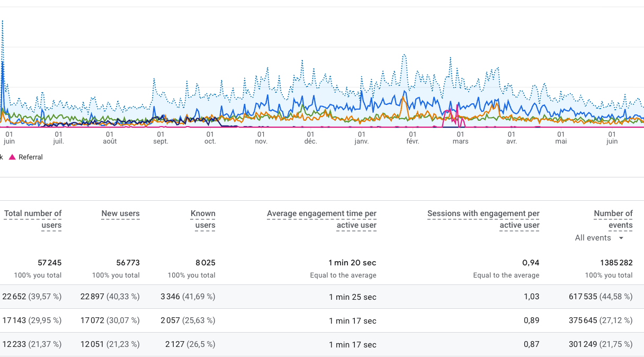The image size is (644, 357).
Task: Sort by Total number of users column
Action: pyautogui.click(x=33, y=219)
